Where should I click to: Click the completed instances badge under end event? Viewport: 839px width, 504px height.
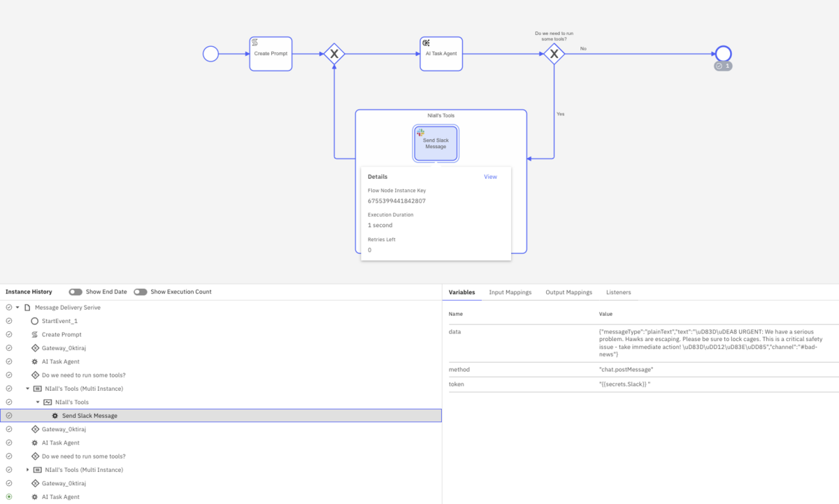[x=723, y=66]
